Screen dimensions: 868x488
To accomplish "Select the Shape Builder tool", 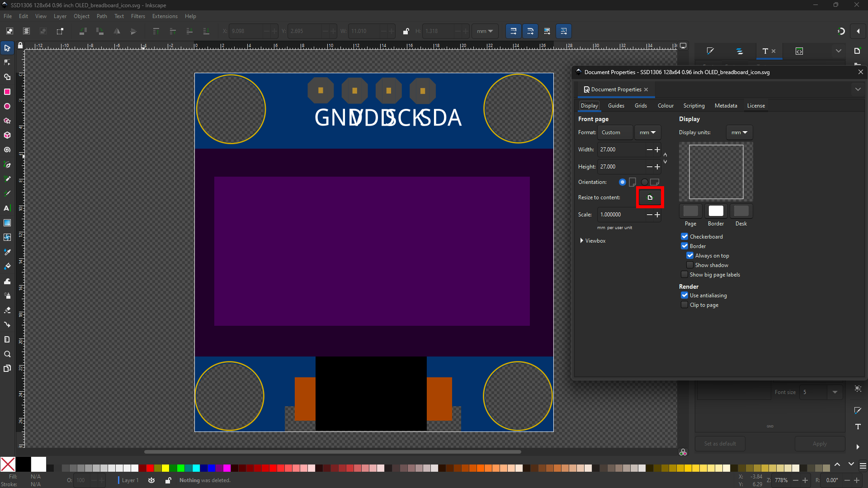I will point(7,77).
